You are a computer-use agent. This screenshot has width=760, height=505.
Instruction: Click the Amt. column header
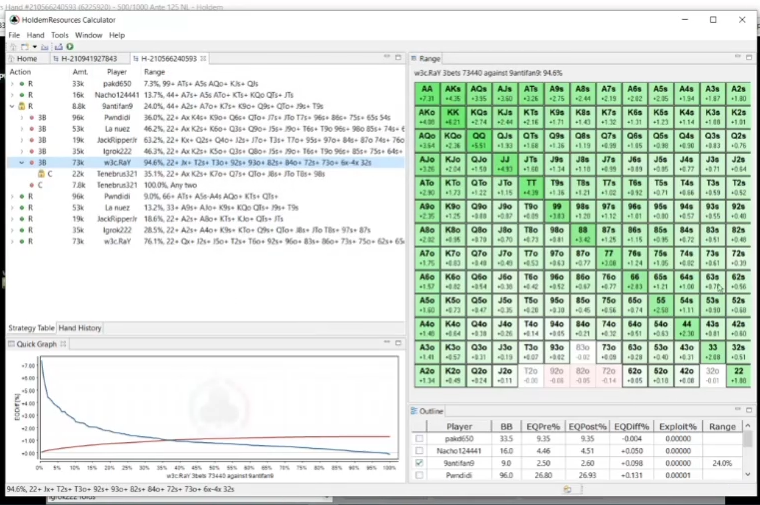[80, 72]
